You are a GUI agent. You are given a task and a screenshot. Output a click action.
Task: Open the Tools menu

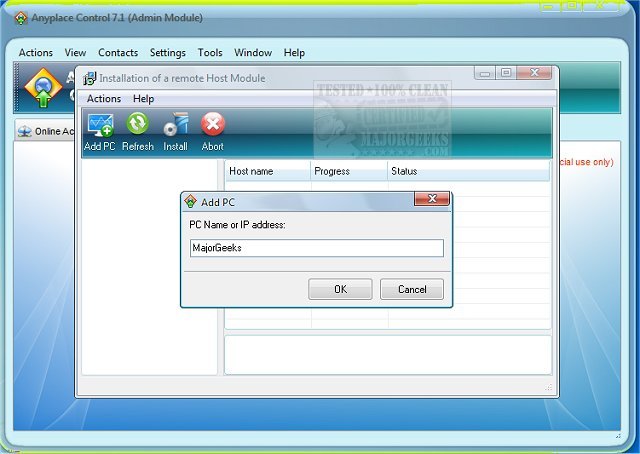(x=210, y=53)
